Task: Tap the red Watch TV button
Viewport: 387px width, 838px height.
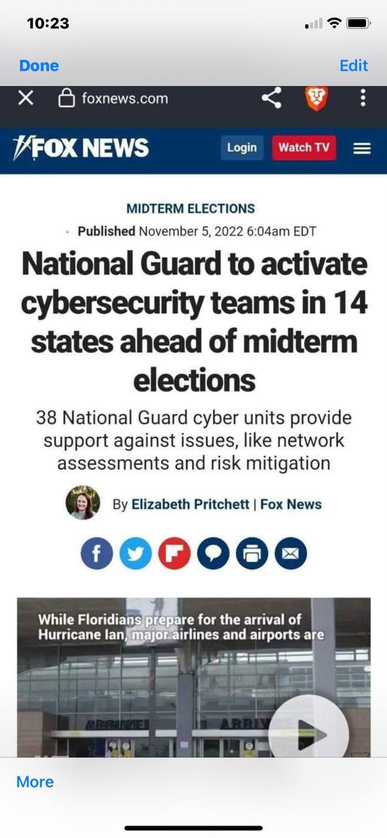Action: pyautogui.click(x=304, y=148)
